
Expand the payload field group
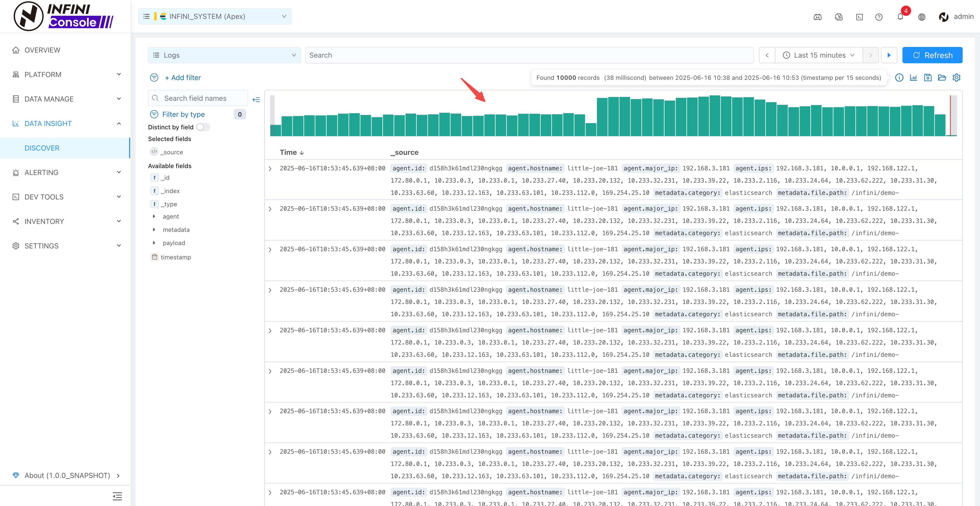[154, 243]
